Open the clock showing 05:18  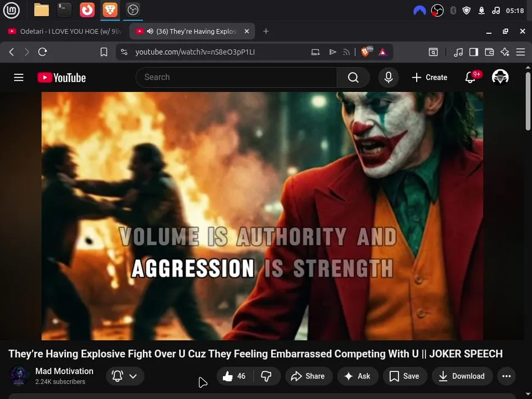[x=515, y=11]
